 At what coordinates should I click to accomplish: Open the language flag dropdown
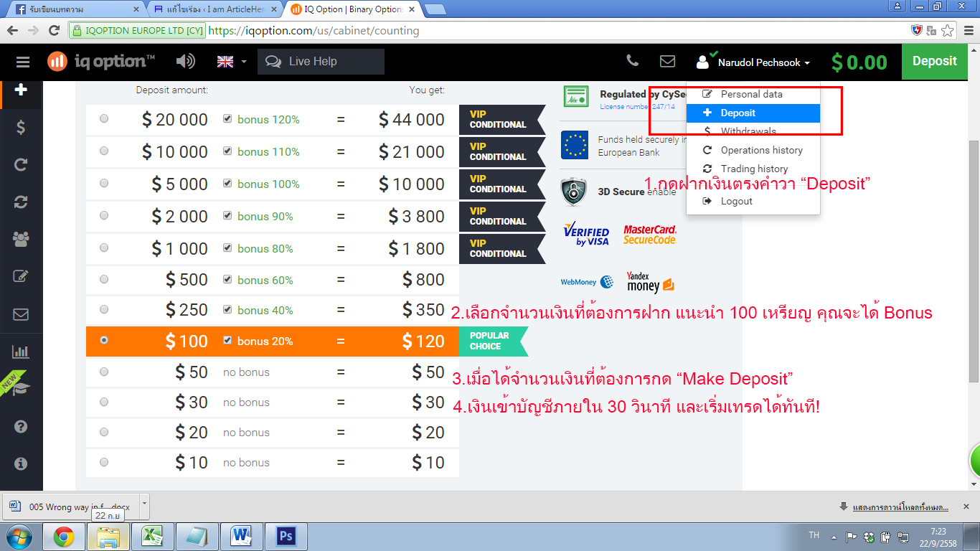click(231, 62)
